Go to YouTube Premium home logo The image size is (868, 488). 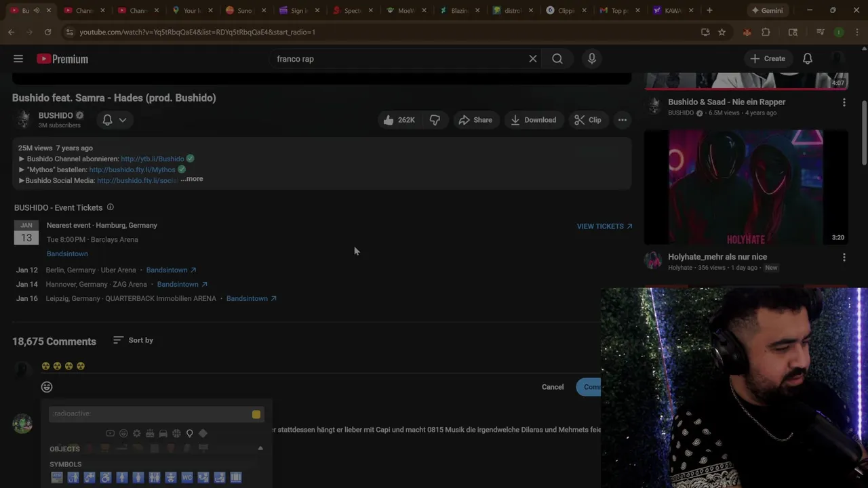click(x=62, y=59)
